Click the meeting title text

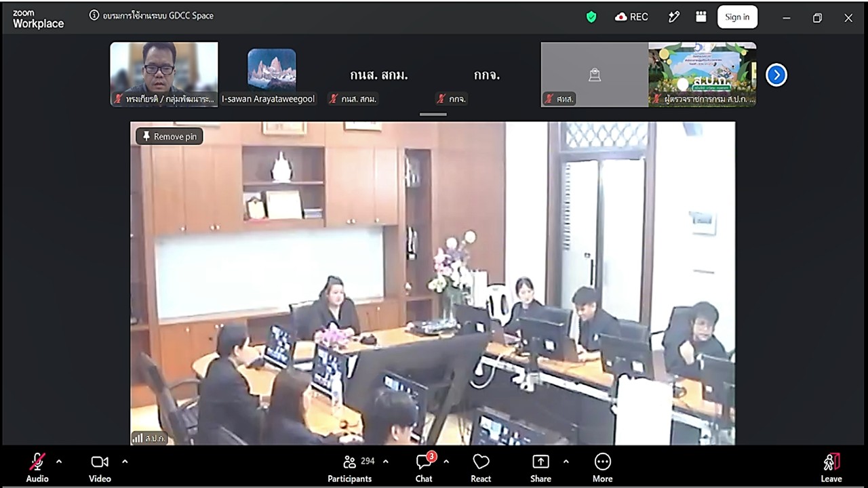coord(158,16)
